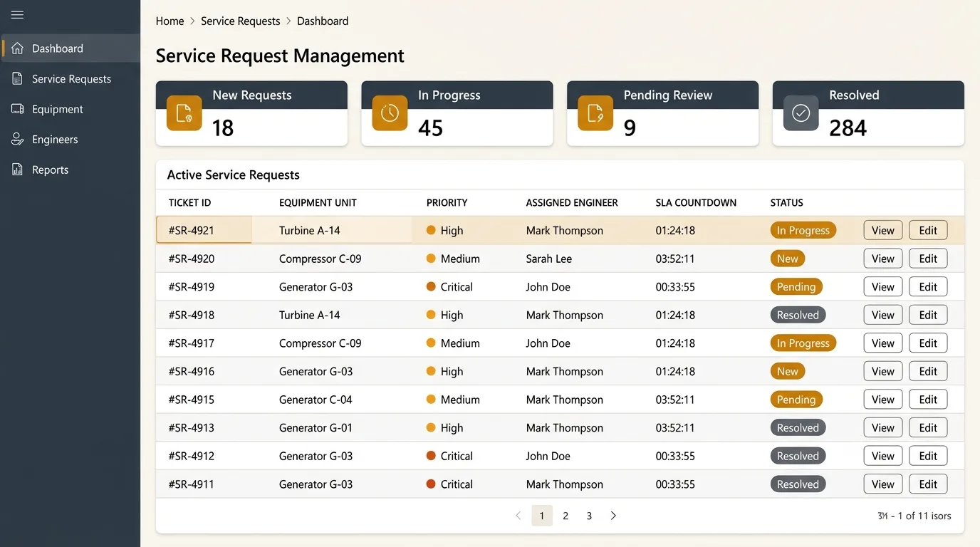Click the Service Requests document icon
Viewport: 980px width, 547px height.
(18, 79)
